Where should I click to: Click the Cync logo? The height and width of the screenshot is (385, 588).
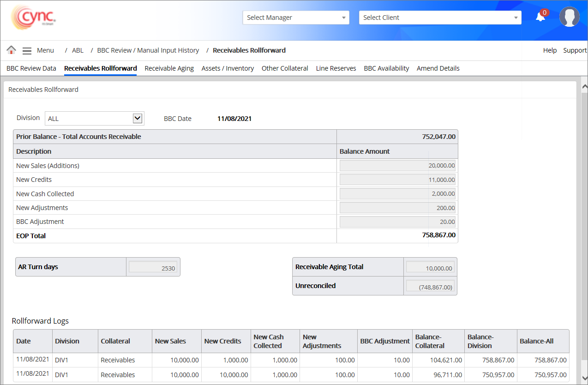(x=33, y=18)
